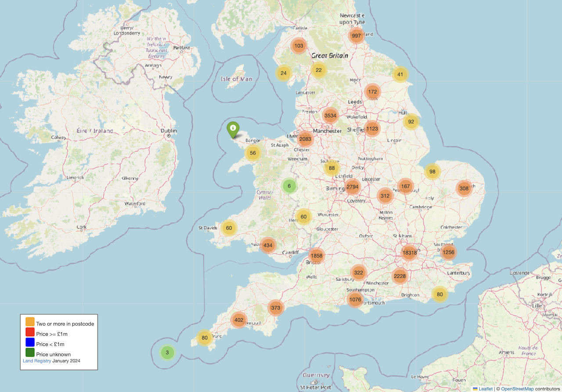Open the 1123 cluster near Sheffield
The width and height of the screenshot is (562, 392).
(x=372, y=129)
